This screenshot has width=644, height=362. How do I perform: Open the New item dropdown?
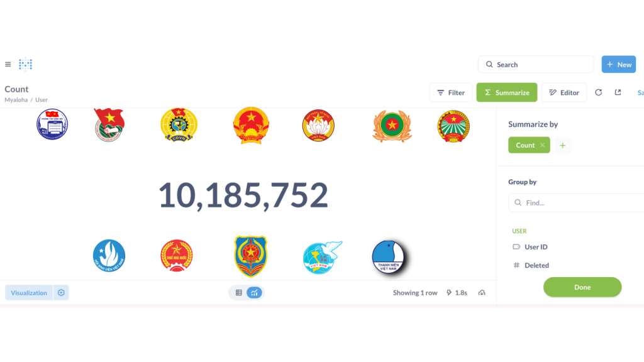(619, 65)
